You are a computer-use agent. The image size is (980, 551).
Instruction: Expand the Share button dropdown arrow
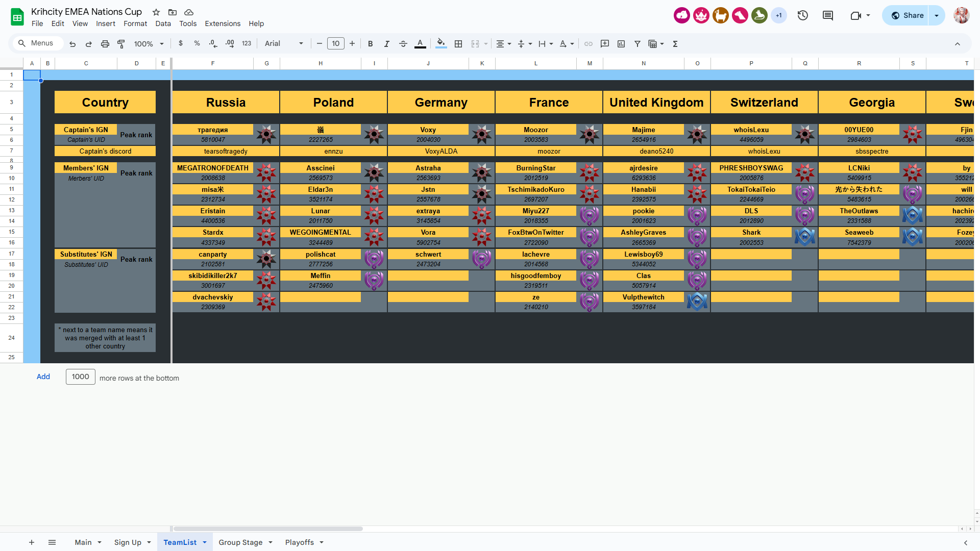point(937,15)
